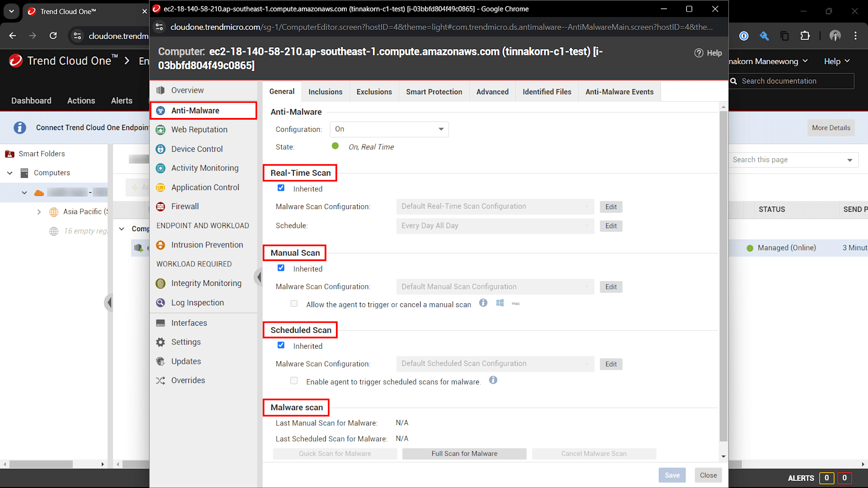Click the scroll-down arrow of the dialog scrollbar
The width and height of the screenshot is (868, 488).
click(x=723, y=456)
